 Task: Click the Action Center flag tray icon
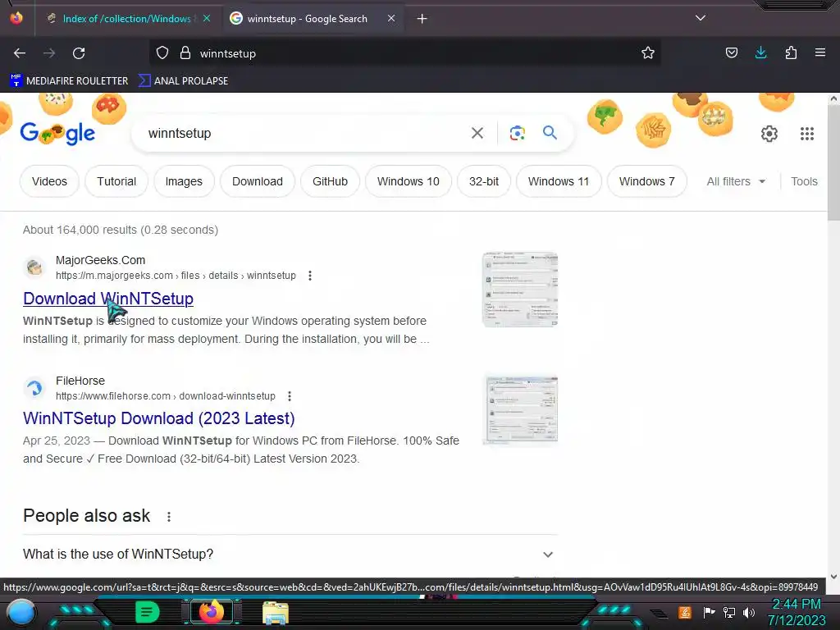tap(709, 612)
